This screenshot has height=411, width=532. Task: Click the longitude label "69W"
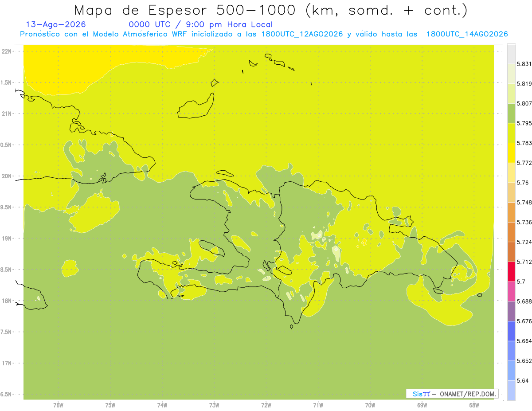(x=422, y=405)
